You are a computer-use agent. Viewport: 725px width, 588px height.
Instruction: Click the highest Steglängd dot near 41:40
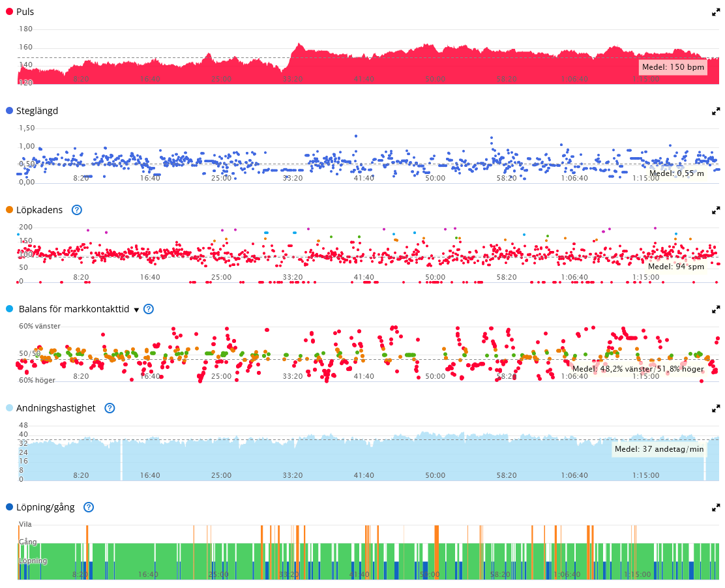(355, 136)
